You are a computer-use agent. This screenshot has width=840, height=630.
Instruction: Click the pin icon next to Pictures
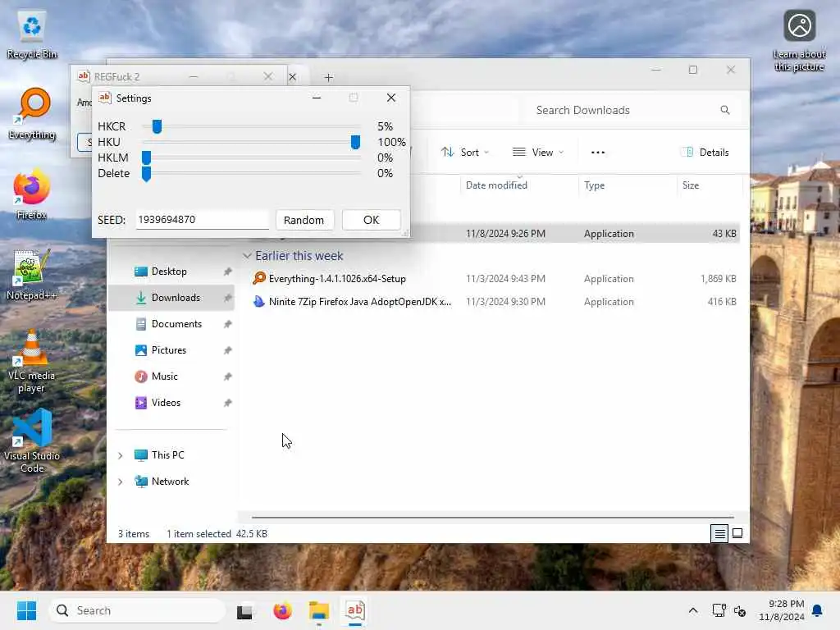click(228, 350)
